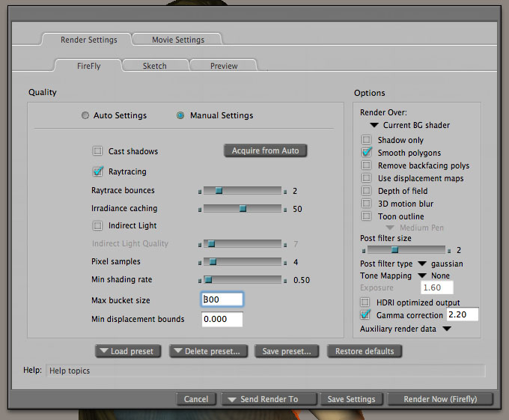The height and width of the screenshot is (420, 509).
Task: Select Manual Settings radio button
Action: click(180, 115)
